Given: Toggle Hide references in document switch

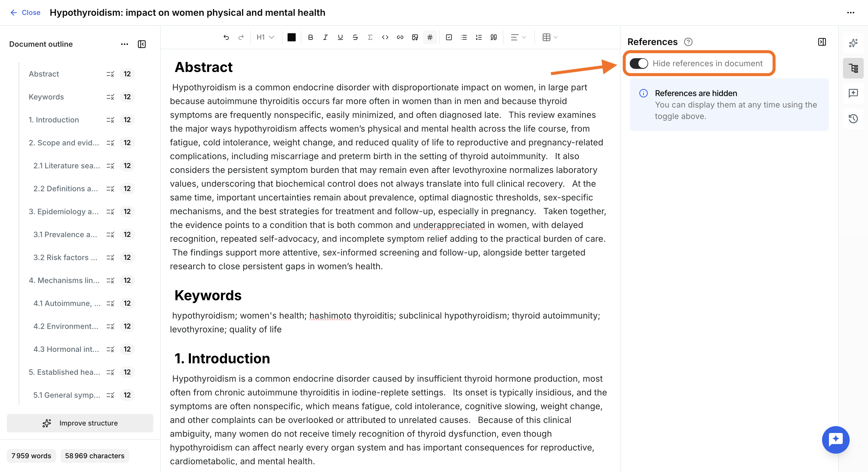Looking at the screenshot, I should tap(639, 63).
